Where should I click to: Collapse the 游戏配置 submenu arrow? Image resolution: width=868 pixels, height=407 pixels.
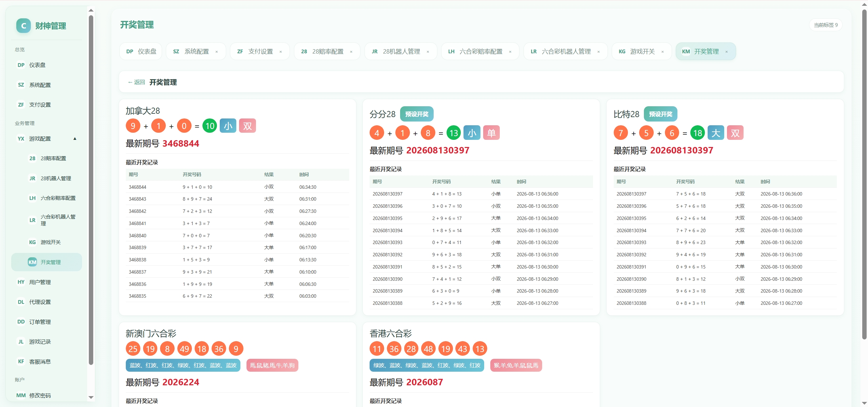point(75,138)
